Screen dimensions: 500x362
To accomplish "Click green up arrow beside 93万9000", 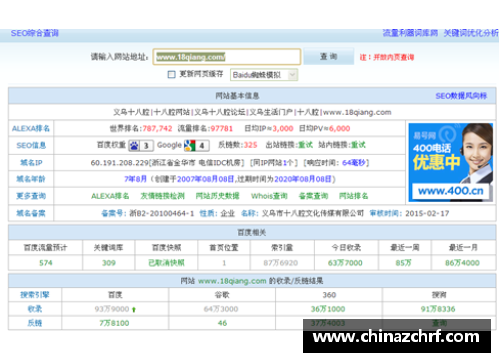I will tap(134, 310).
